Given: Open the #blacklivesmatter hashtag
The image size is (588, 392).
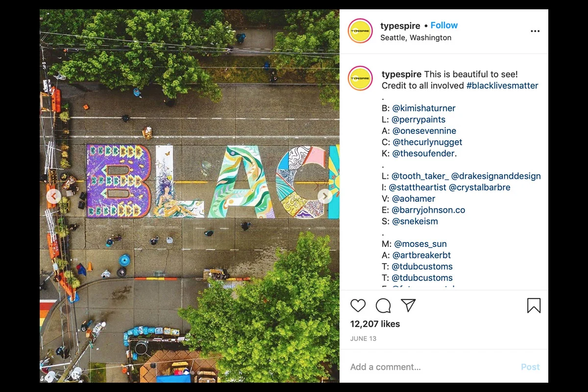Looking at the screenshot, I should click(x=502, y=86).
